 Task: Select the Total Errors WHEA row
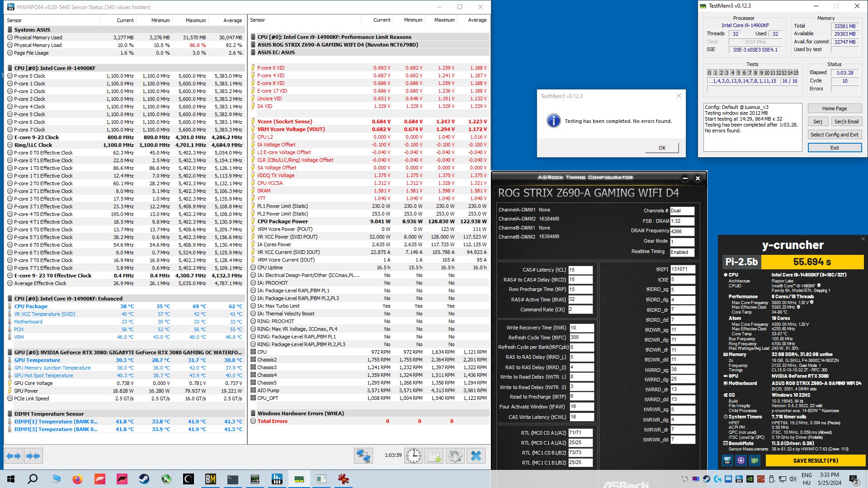click(x=370, y=421)
